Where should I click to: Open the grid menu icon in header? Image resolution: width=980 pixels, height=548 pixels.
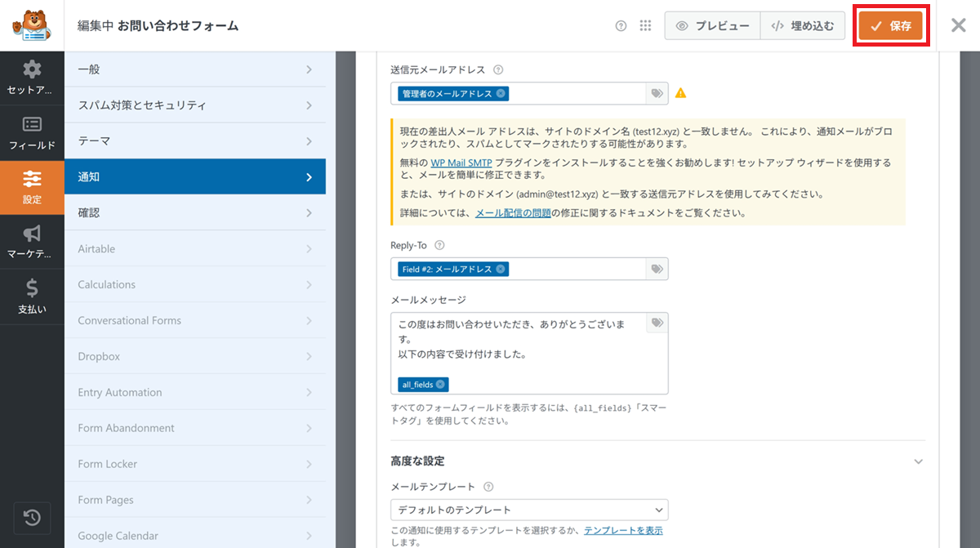pyautogui.click(x=645, y=26)
